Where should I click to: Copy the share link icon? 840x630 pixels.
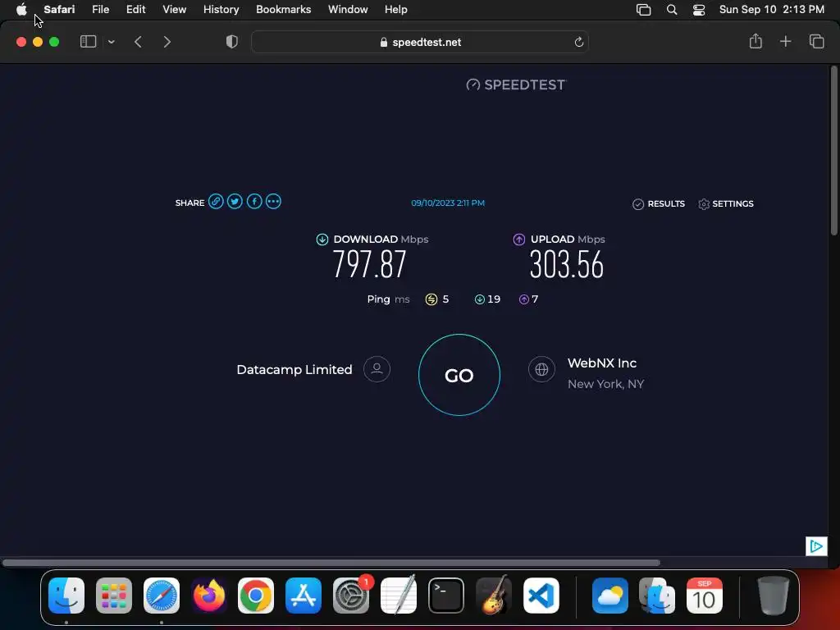point(216,202)
